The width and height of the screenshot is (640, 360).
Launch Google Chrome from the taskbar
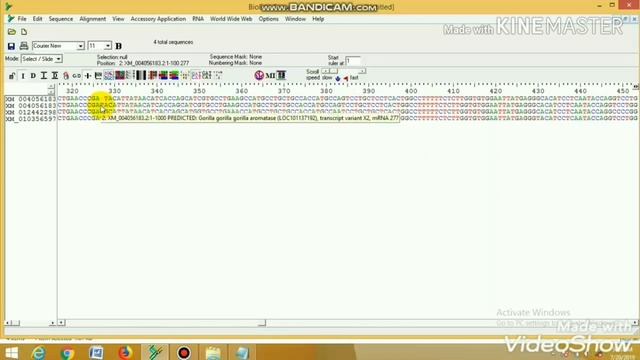(x=67, y=353)
